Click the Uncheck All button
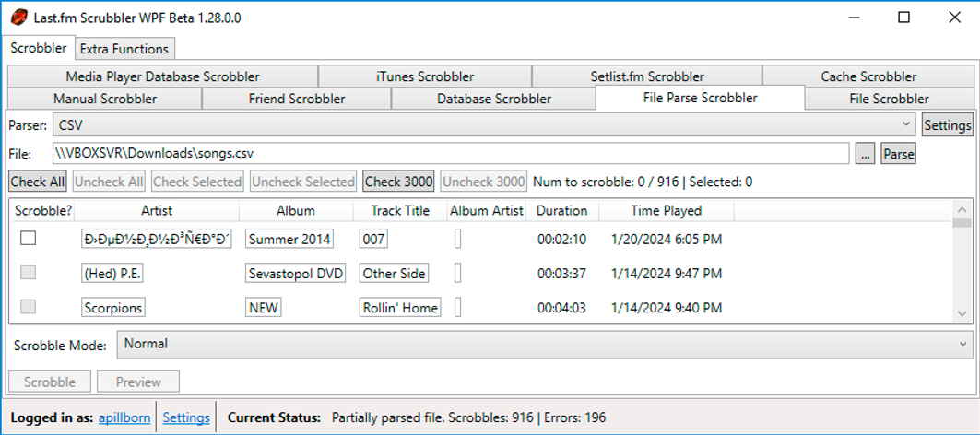 pos(110,182)
